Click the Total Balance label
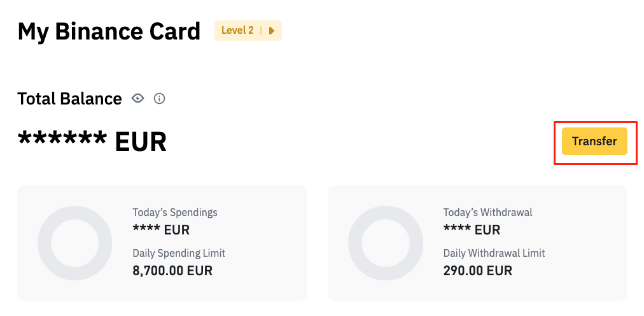The image size is (644, 316). pyautogui.click(x=70, y=99)
